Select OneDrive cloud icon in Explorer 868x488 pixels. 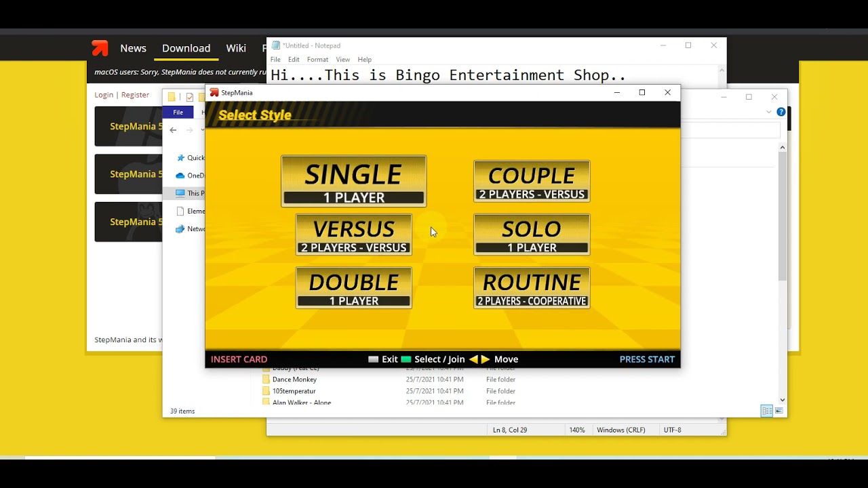coord(180,176)
